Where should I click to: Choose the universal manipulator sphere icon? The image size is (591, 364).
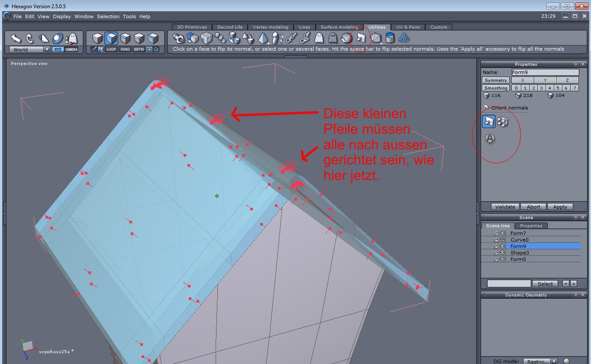click(58, 38)
